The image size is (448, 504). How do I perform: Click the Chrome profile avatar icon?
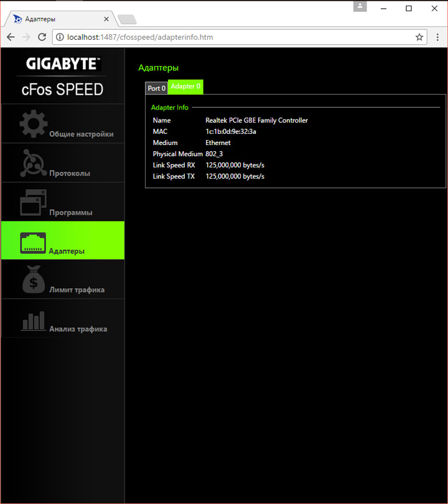(x=360, y=6)
